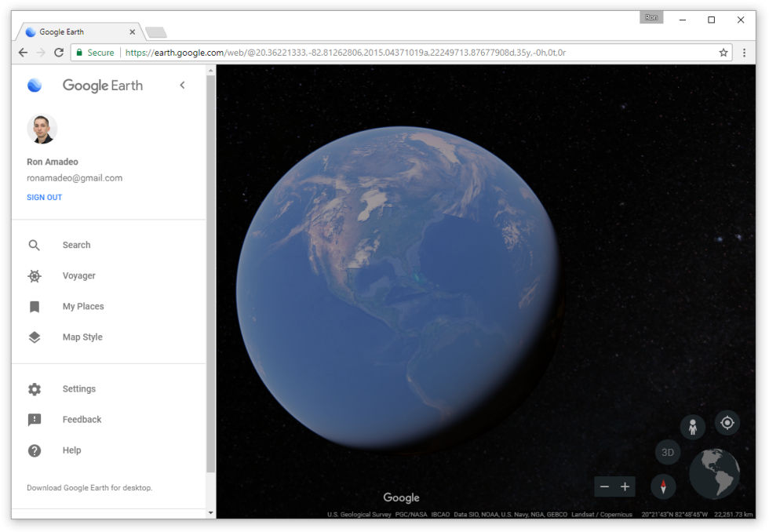Image resolution: width=769 pixels, height=532 pixels.
Task: Collapse sidebar with the left chevron
Action: [x=182, y=85]
